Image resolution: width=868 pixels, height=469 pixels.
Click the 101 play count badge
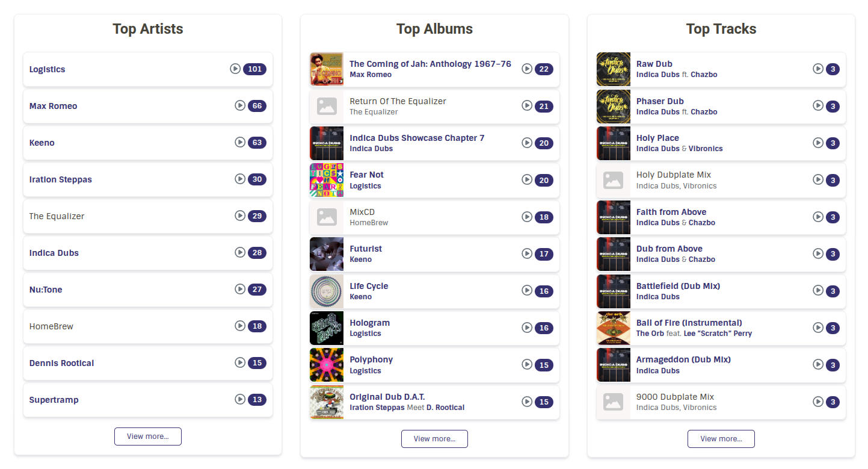pos(255,69)
